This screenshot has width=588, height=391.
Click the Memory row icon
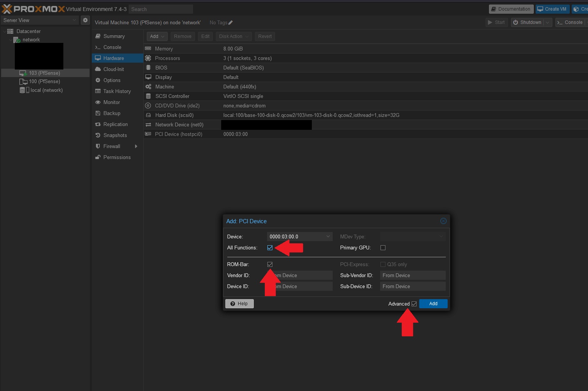(x=148, y=49)
